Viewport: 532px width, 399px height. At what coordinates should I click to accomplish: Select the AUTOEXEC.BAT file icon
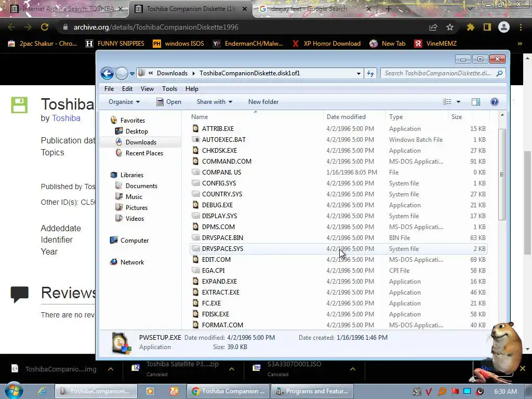tap(195, 139)
